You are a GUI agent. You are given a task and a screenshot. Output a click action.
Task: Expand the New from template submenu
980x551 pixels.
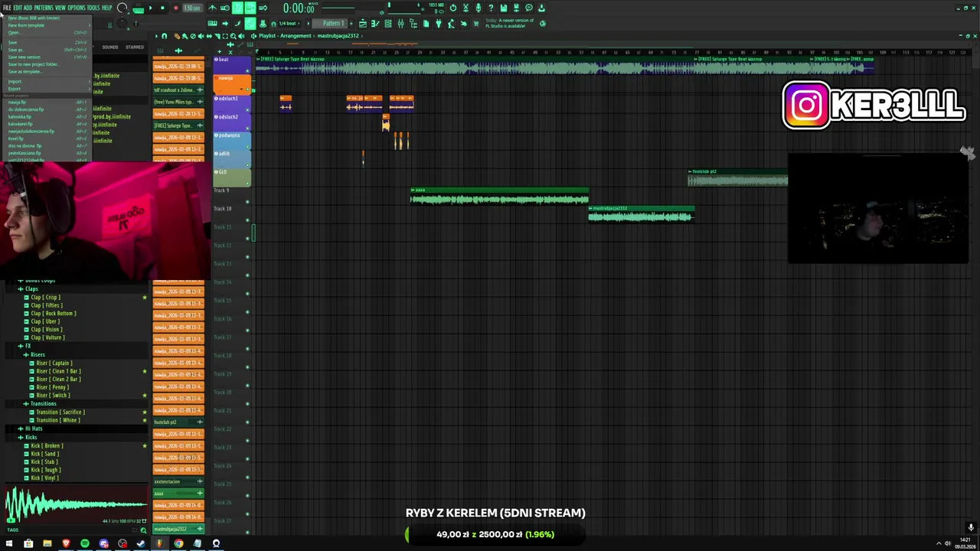(47, 25)
